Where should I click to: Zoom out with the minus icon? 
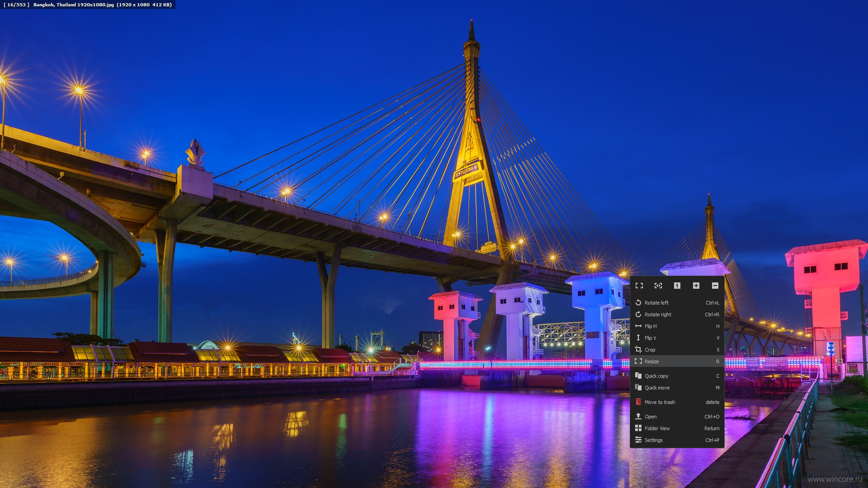(715, 286)
